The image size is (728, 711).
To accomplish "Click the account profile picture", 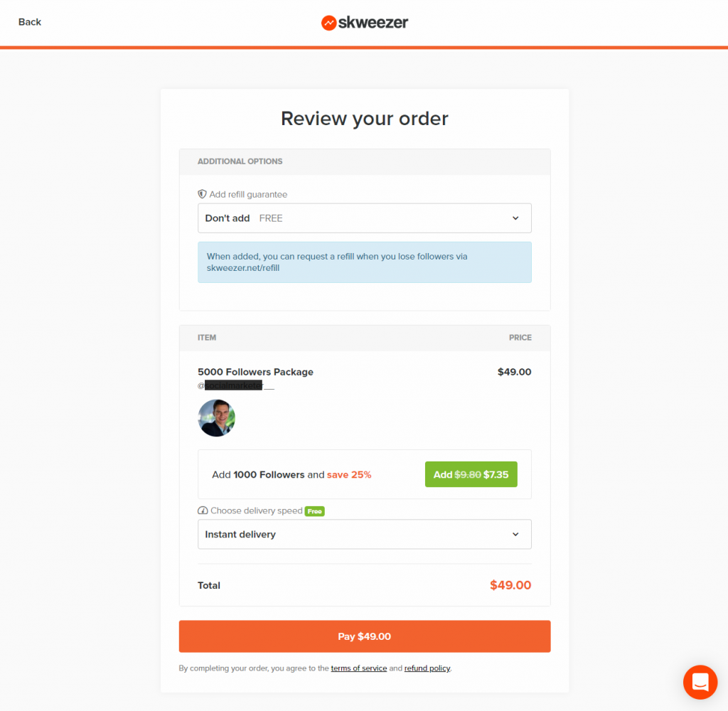I will coord(216,418).
